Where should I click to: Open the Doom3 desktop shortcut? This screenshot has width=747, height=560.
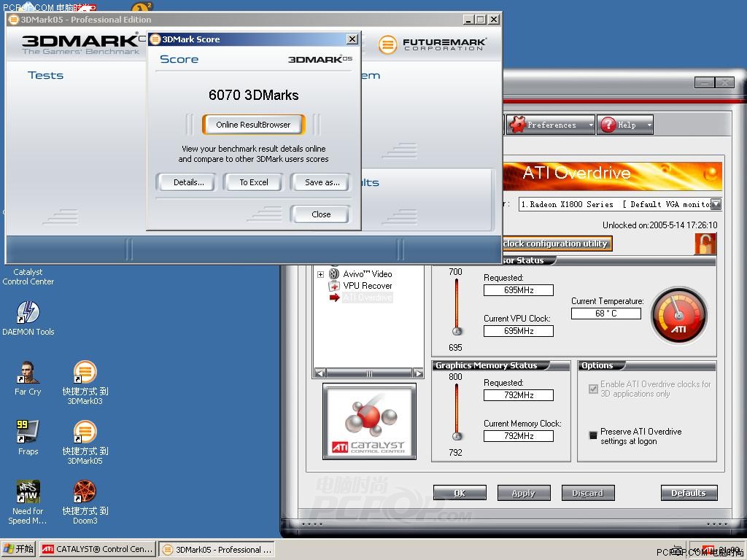click(85, 492)
